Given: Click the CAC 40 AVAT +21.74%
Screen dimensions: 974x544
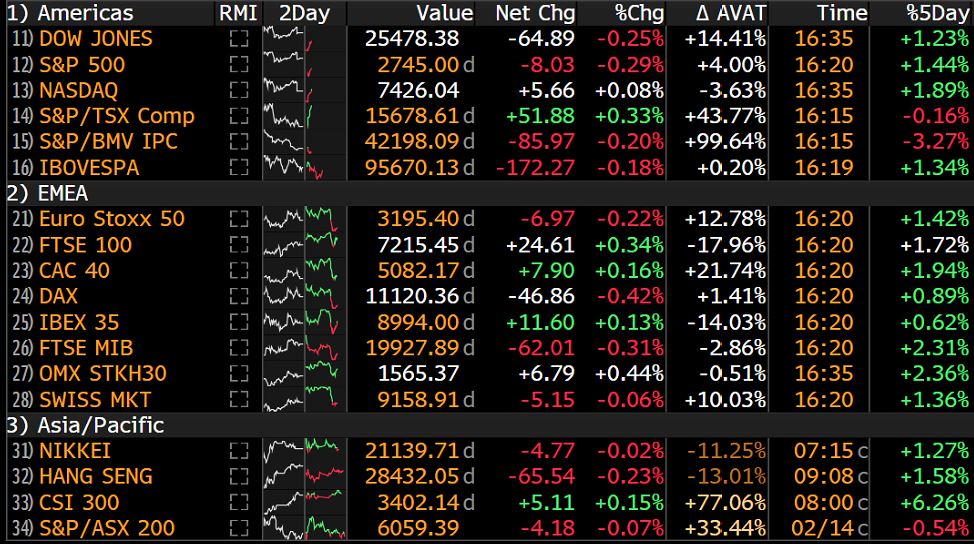Looking at the screenshot, I should 725,271.
